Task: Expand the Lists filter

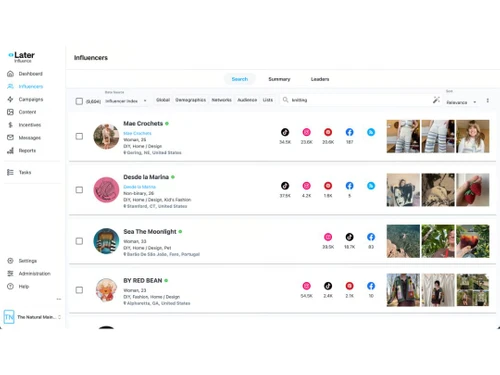Action: click(268, 100)
